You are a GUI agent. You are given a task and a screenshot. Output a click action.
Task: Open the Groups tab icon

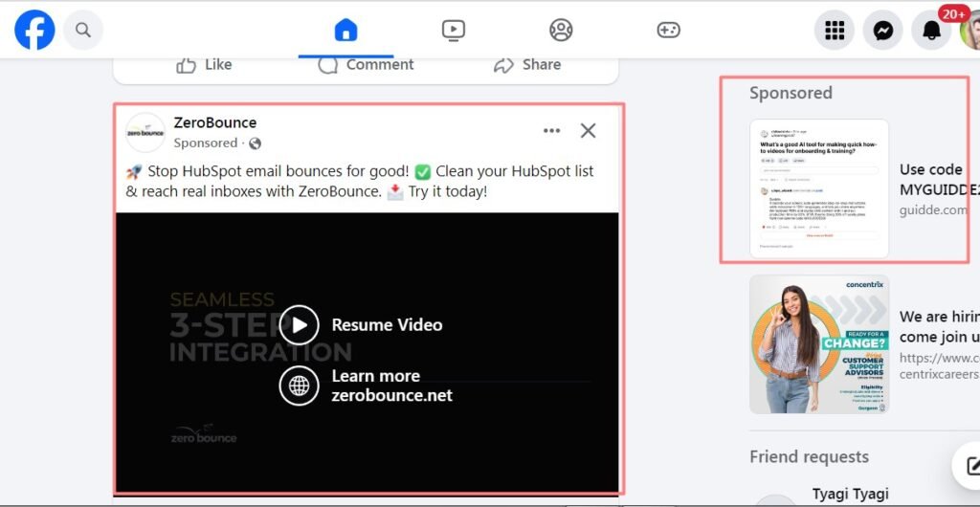point(561,31)
